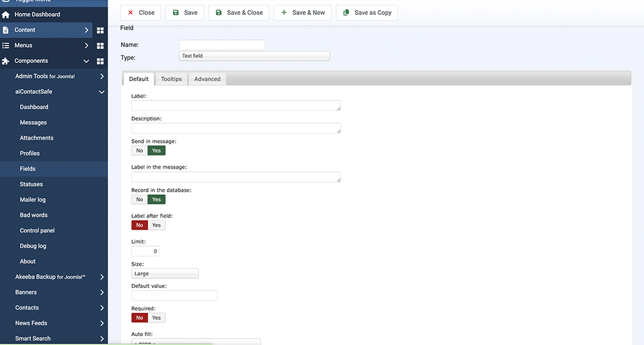The height and width of the screenshot is (345, 644).
Task: Set Send in message to Yes
Action: [156, 151]
